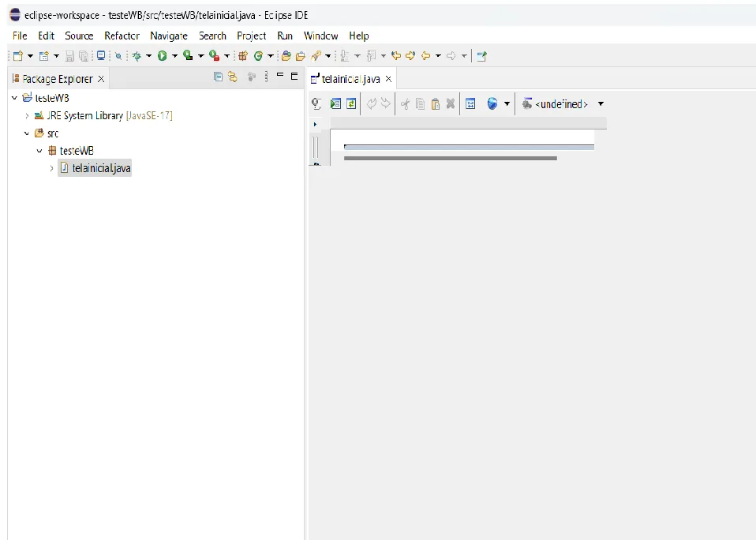This screenshot has width=756, height=540.
Task: Click the Externalize Strings globe icon
Action: point(492,103)
